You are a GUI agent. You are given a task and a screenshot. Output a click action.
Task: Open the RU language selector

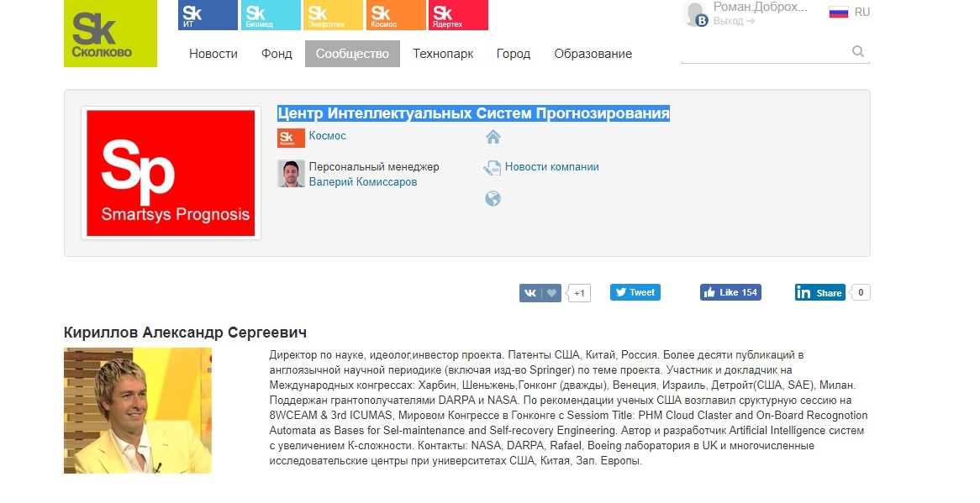[850, 12]
